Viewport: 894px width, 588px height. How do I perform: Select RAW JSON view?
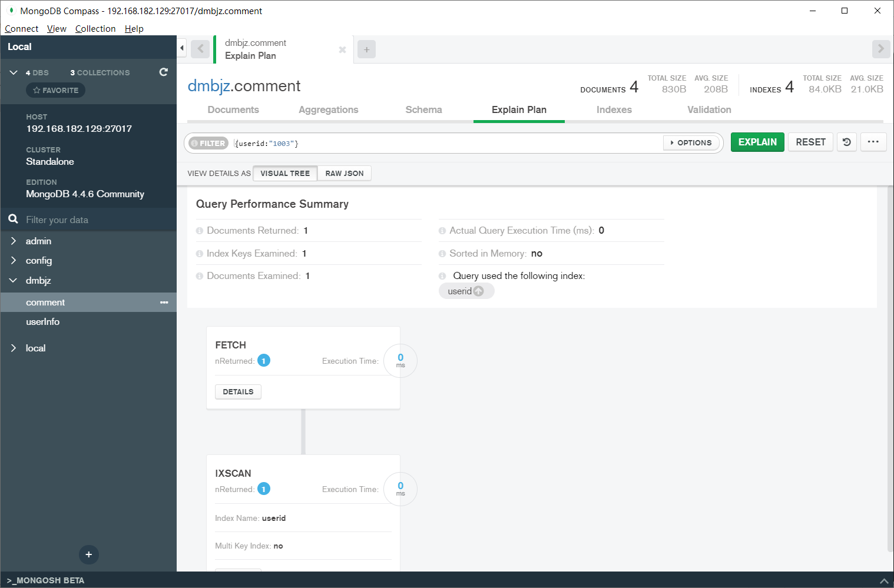345,173
